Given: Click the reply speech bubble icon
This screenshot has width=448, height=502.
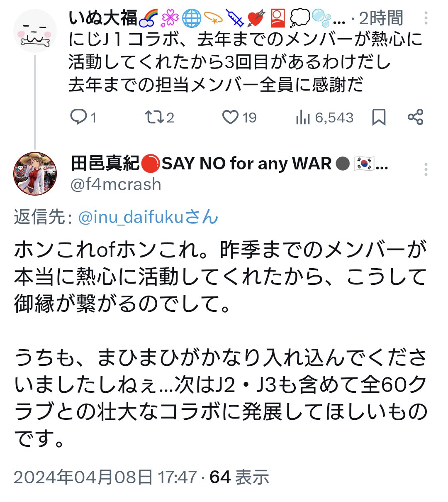Looking at the screenshot, I should point(78,117).
